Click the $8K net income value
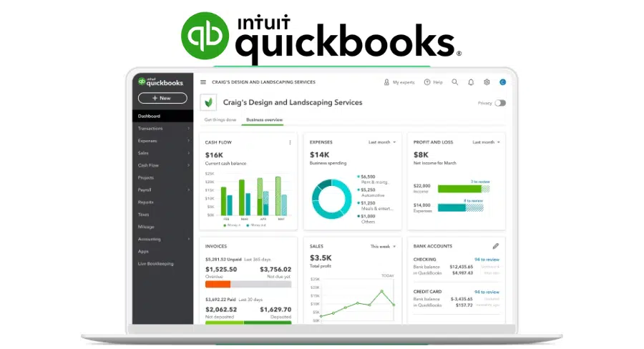 [421, 154]
